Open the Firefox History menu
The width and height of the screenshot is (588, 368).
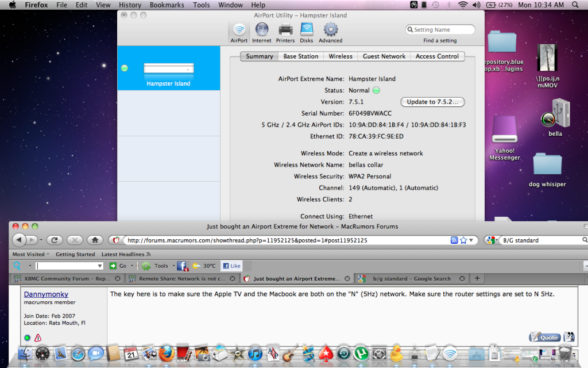(130, 5)
